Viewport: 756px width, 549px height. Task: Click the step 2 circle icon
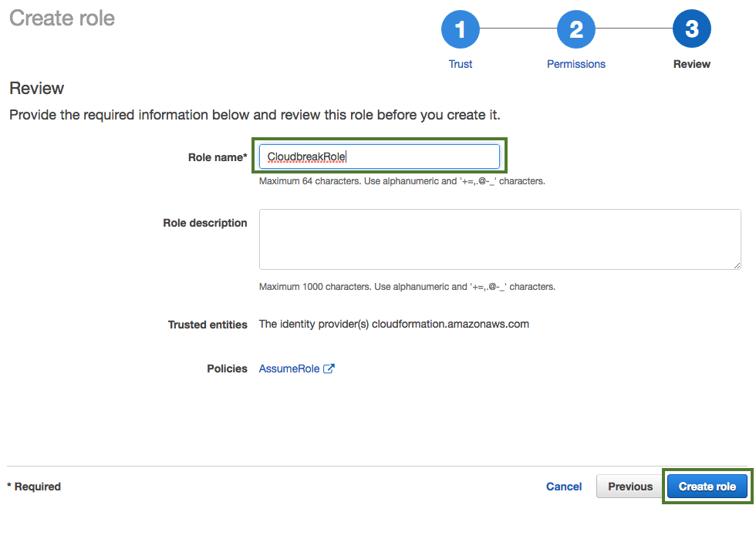point(575,30)
